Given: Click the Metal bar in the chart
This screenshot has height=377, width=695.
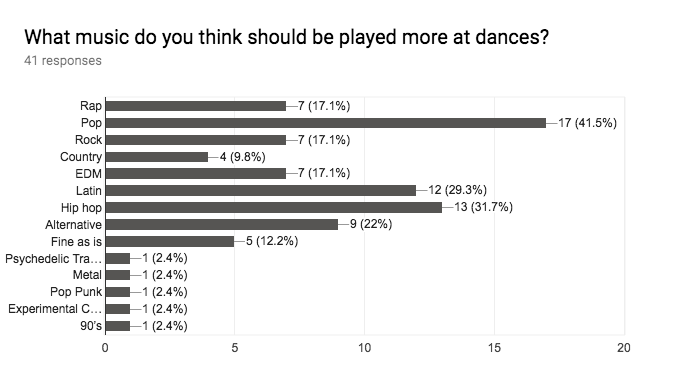Looking at the screenshot, I should pyautogui.click(x=118, y=275).
